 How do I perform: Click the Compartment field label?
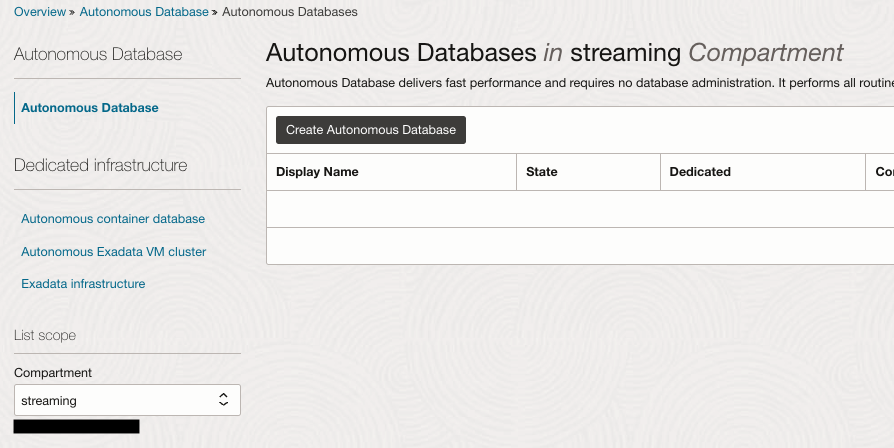[x=53, y=373]
